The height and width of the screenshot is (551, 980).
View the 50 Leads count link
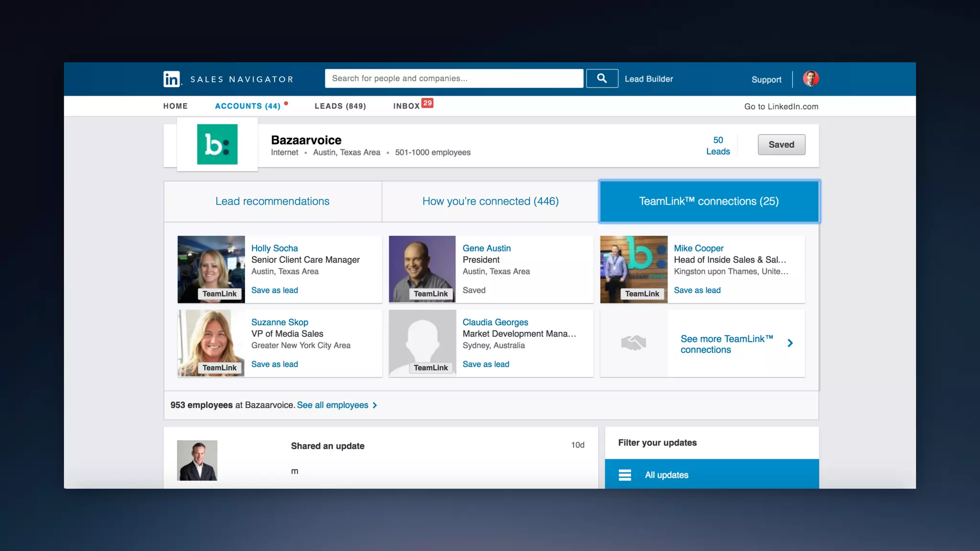718,145
